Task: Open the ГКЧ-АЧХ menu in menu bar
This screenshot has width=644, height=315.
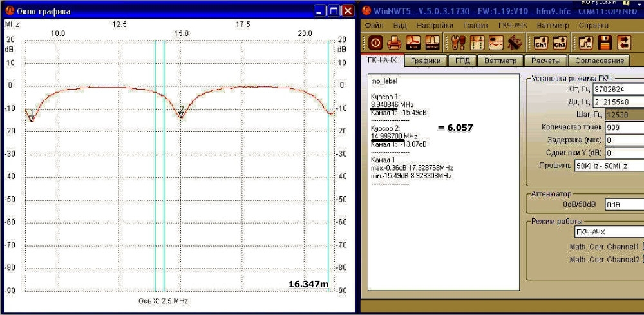Action: point(513,26)
